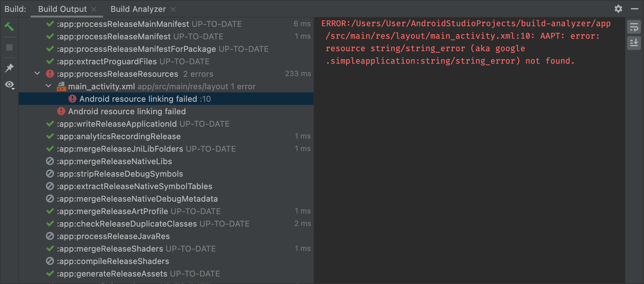Select Android resource linking failed :10 entry
Viewport: 644px width, 284px height.
tap(145, 99)
